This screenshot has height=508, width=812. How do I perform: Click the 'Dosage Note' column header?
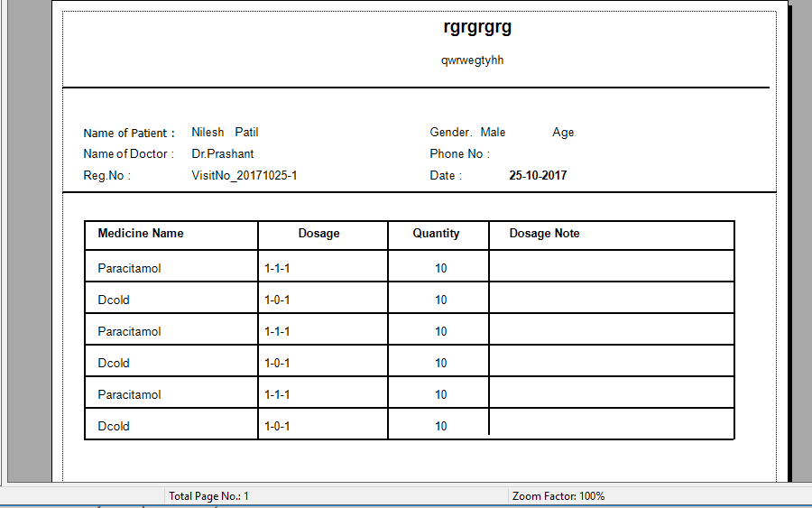coord(544,234)
